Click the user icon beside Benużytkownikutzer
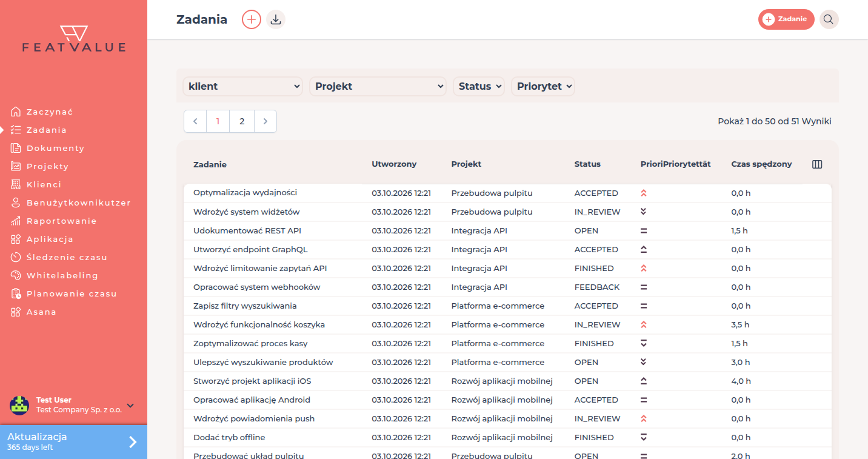The width and height of the screenshot is (868, 459). pyautogui.click(x=16, y=203)
